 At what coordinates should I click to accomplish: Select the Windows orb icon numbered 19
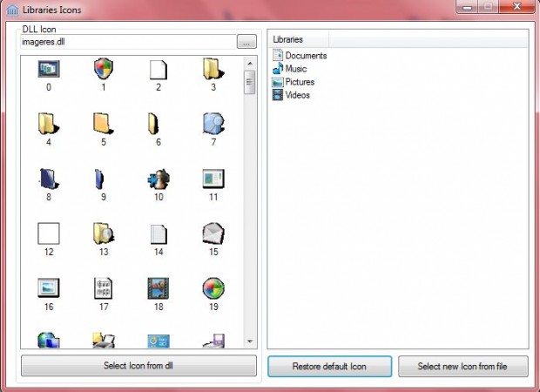[x=213, y=288]
